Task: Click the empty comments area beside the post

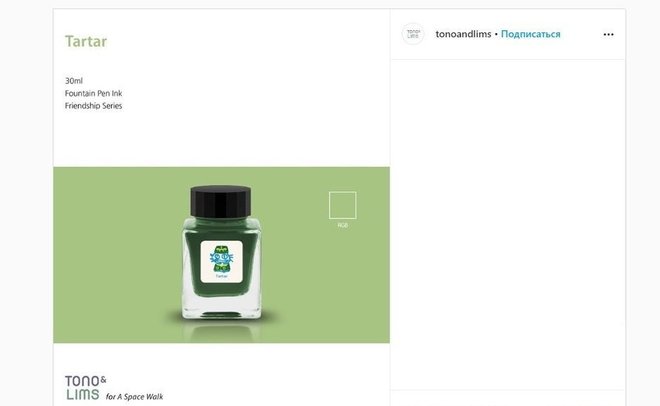Action: coord(508,224)
